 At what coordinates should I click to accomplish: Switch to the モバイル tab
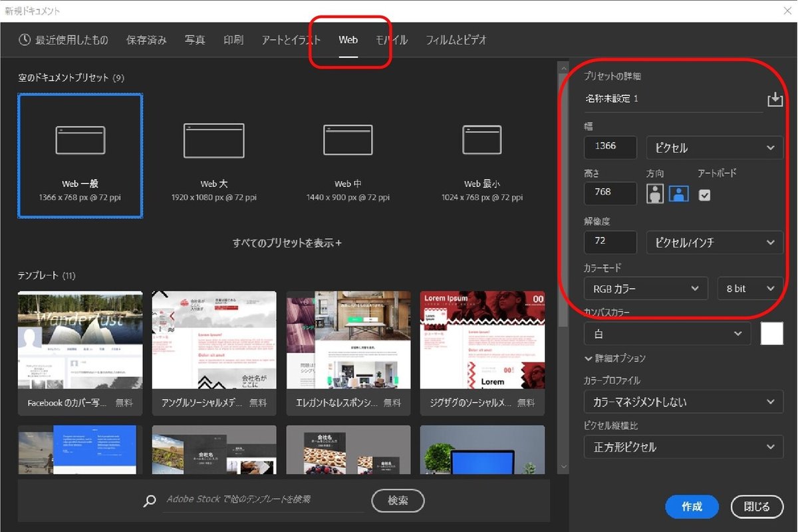[x=392, y=40]
